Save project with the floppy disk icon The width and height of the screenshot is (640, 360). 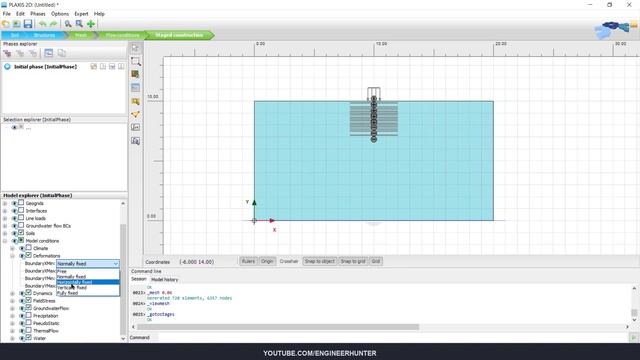click(28, 24)
